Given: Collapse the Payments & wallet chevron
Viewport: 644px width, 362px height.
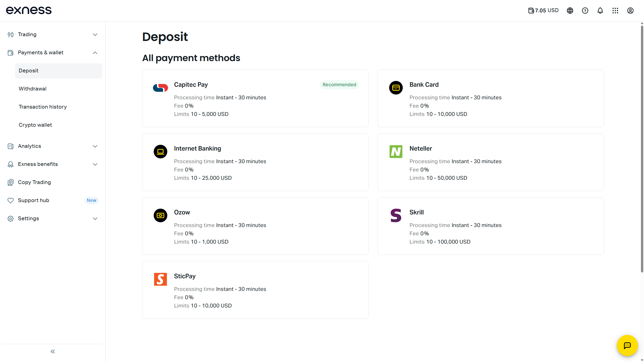Looking at the screenshot, I should click(95, 53).
